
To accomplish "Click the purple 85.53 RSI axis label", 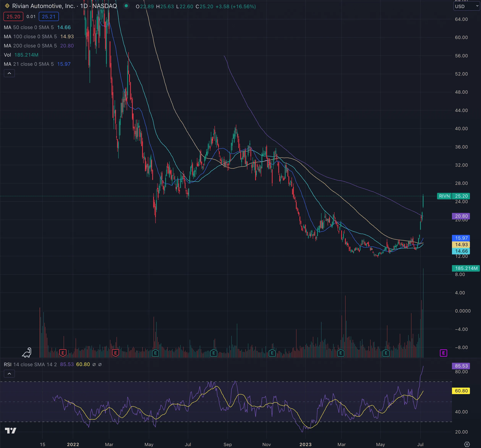I will click(x=461, y=366).
